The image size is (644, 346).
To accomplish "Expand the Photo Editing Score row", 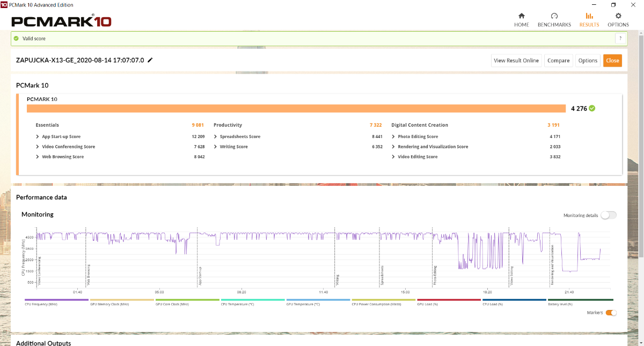I will [x=393, y=136].
